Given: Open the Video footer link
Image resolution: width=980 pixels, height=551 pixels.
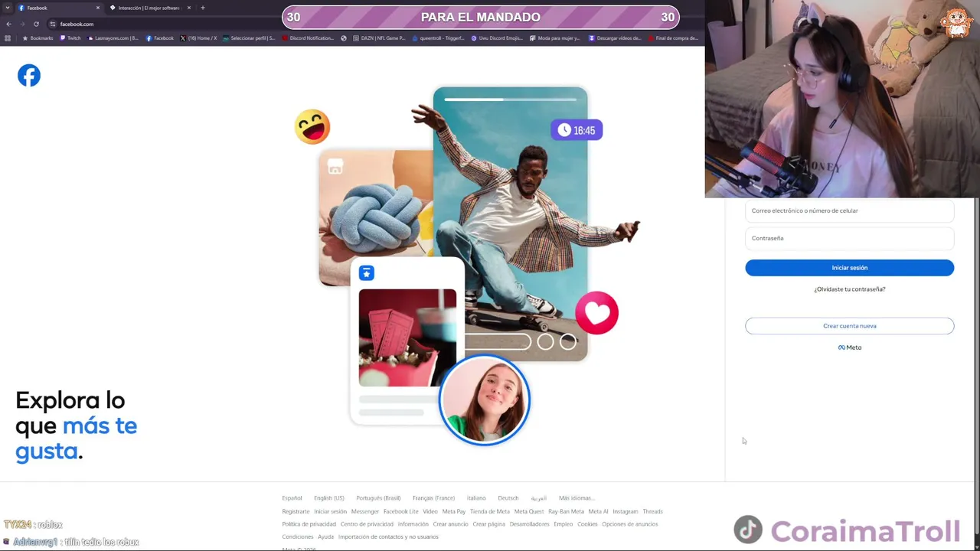Looking at the screenshot, I should tap(430, 511).
